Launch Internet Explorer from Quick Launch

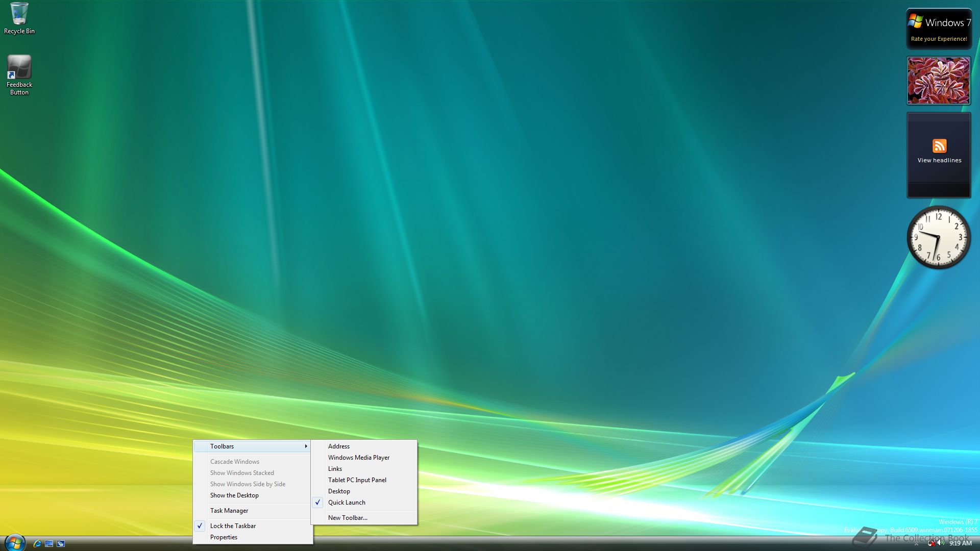coord(37,543)
